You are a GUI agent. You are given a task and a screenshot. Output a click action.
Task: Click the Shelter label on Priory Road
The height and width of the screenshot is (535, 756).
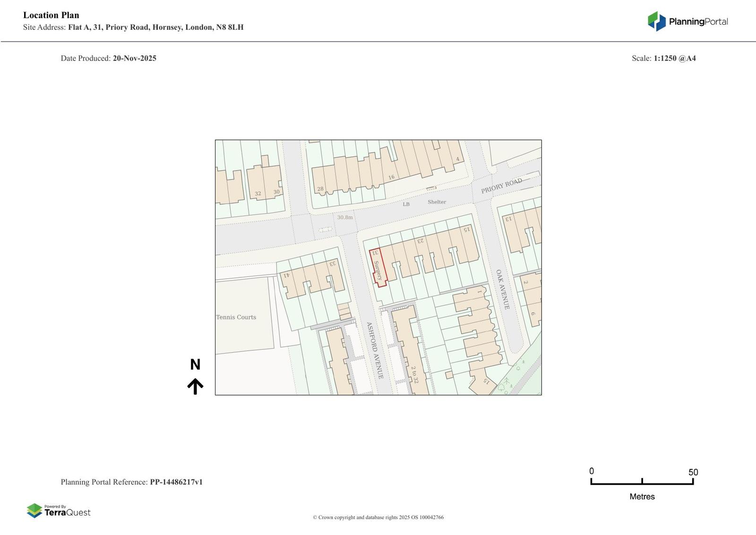[437, 202]
